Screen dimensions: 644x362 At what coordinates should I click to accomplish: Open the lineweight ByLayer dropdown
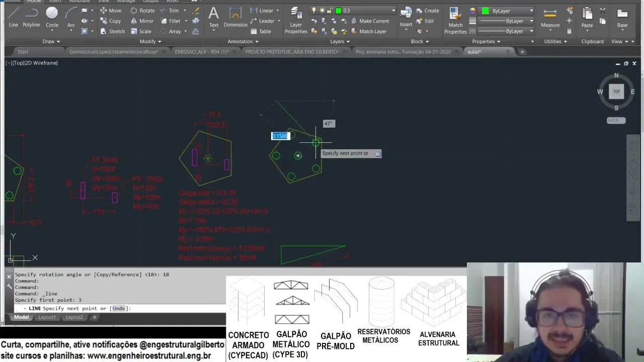531,21
